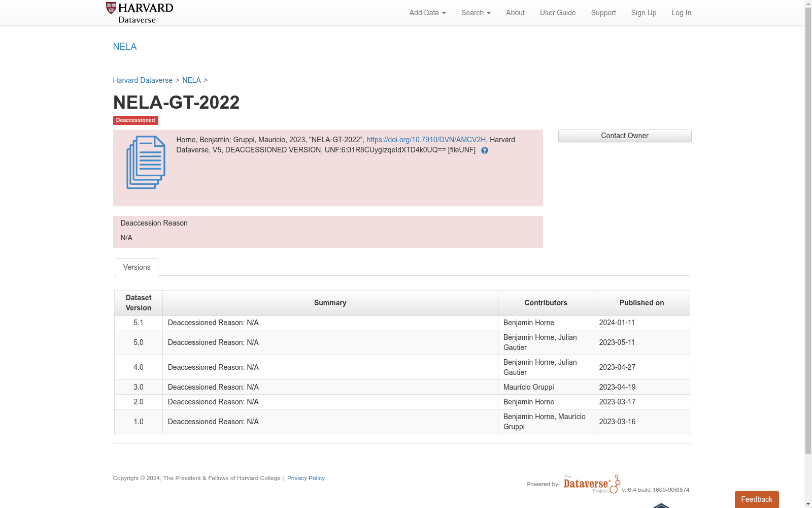This screenshot has height=508, width=812.
Task: Open the dataset DOI link
Action: click(426, 140)
